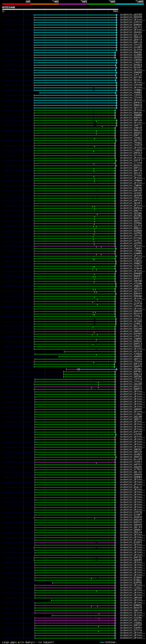Open UniRef100_Q6K972 hit
This screenshot has height=644, width=146.
coord(131,221)
